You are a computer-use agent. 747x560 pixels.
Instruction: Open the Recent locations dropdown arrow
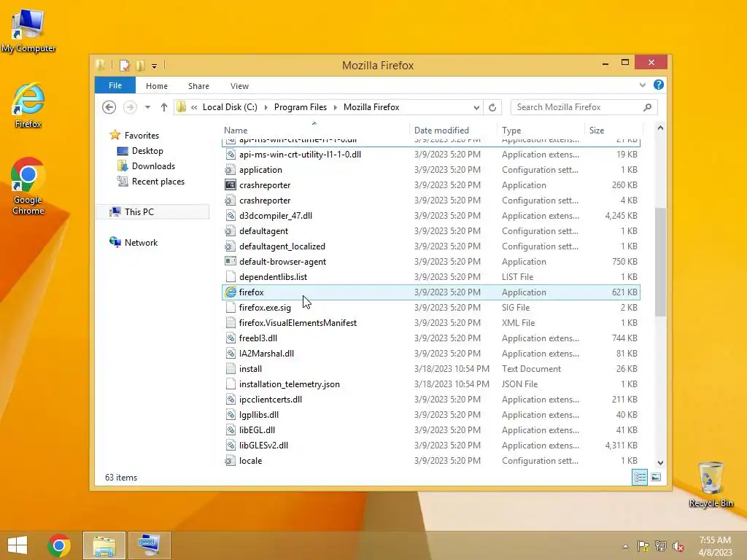tap(147, 107)
